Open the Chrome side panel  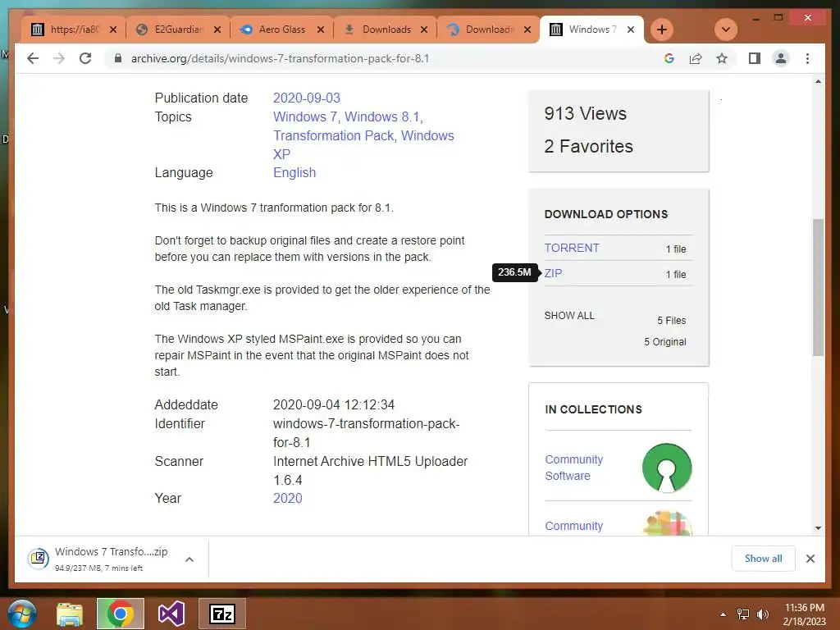pyautogui.click(x=755, y=58)
